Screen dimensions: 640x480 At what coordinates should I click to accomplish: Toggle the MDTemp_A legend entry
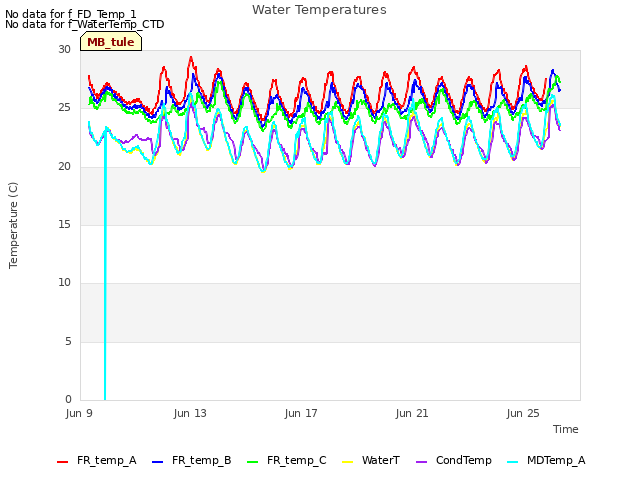(x=546, y=461)
